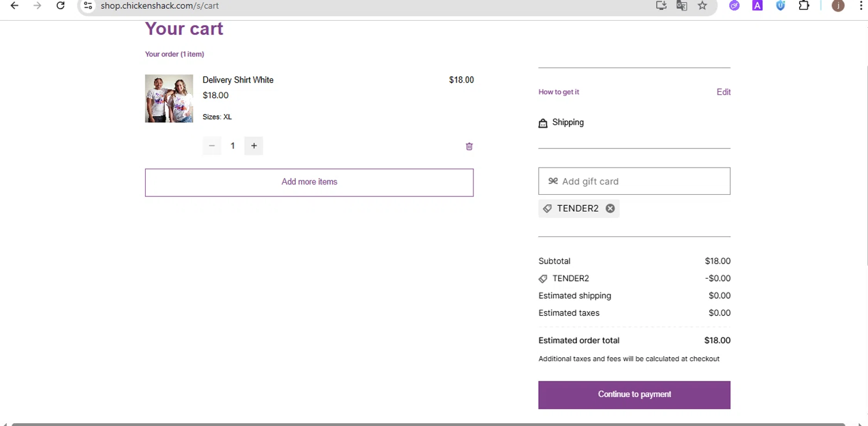The width and height of the screenshot is (868, 426).
Task: Focus the Add gift card field
Action: click(634, 181)
